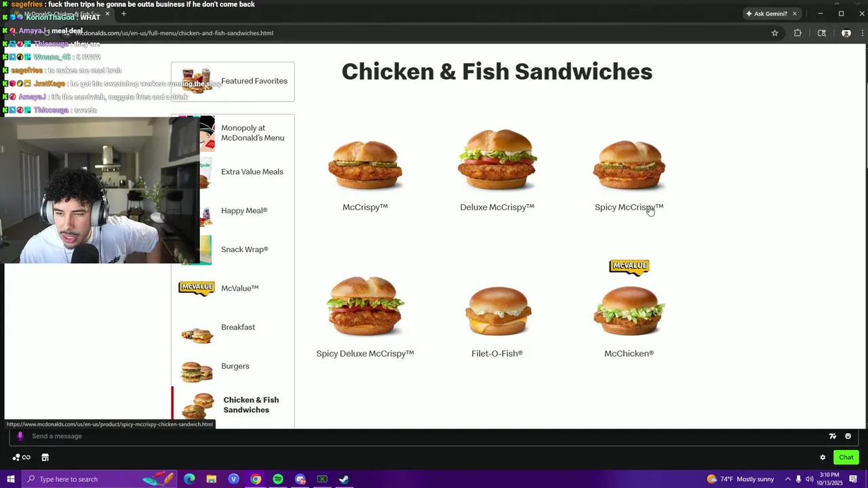The width and height of the screenshot is (868, 488).
Task: Open the weather widget showing 74°F
Action: pos(740,479)
